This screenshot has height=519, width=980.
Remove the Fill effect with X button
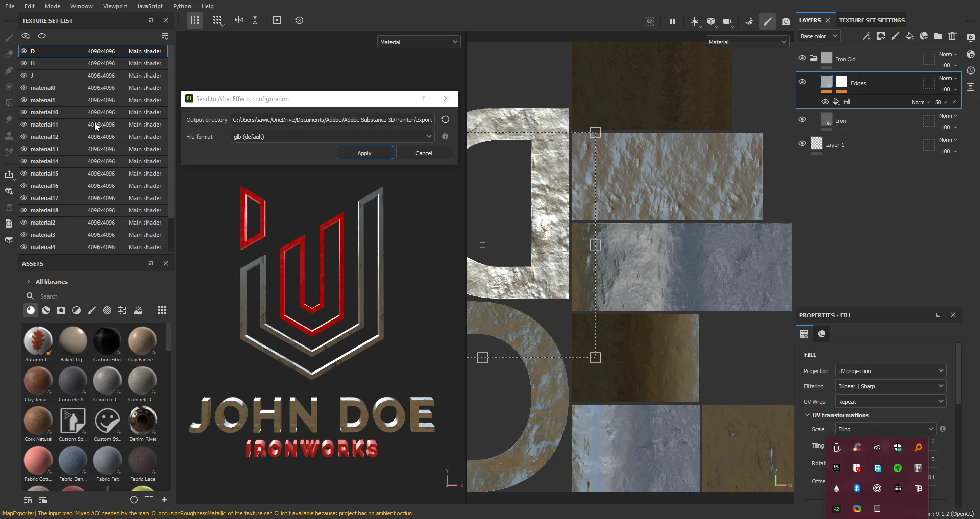954,102
